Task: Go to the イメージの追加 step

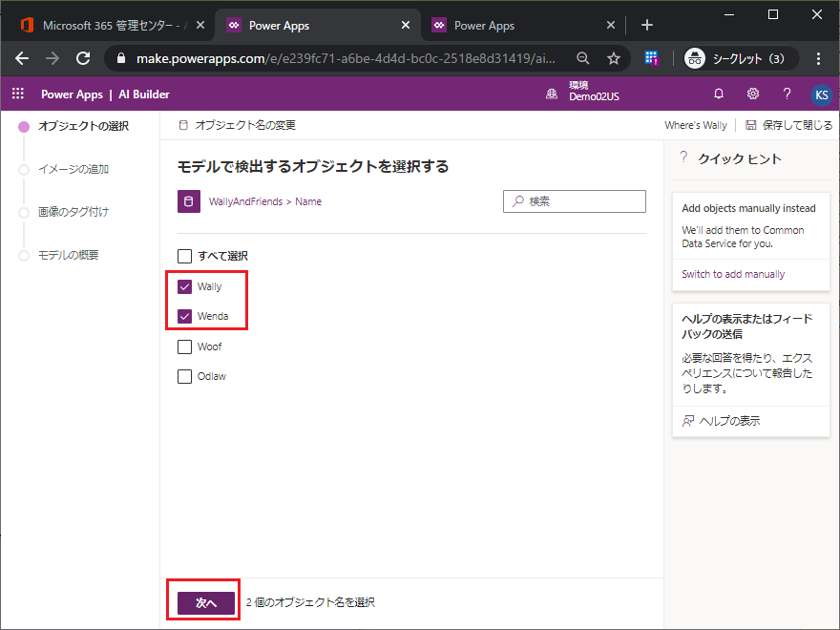Action: point(73,169)
